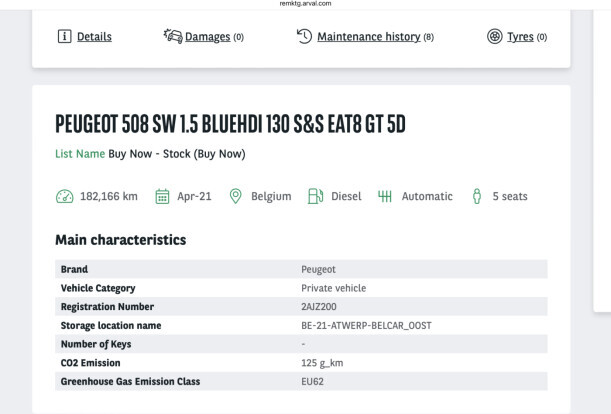611x414 pixels.
Task: Open the Maintenance history link
Action: click(369, 37)
